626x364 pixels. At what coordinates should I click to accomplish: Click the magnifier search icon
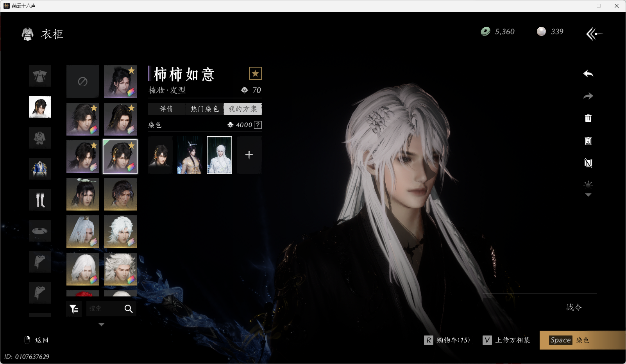click(129, 309)
